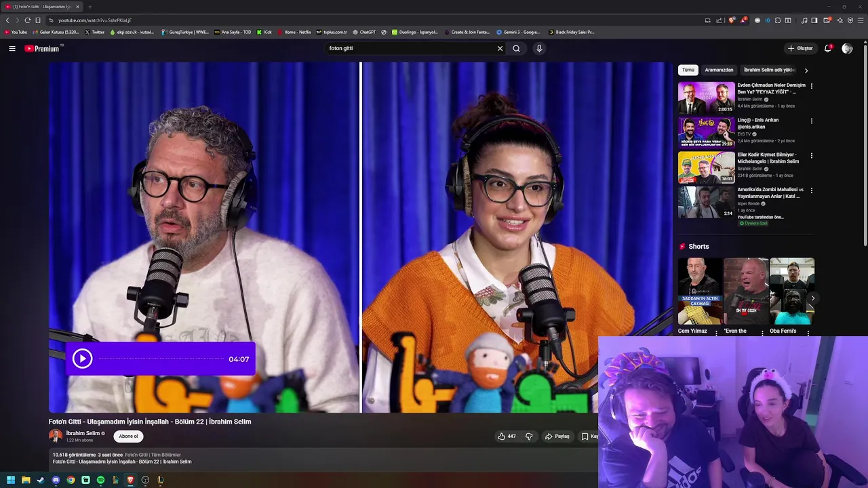868x488 pixels.
Task: Click the purple player's progress bar
Action: [x=161, y=359]
